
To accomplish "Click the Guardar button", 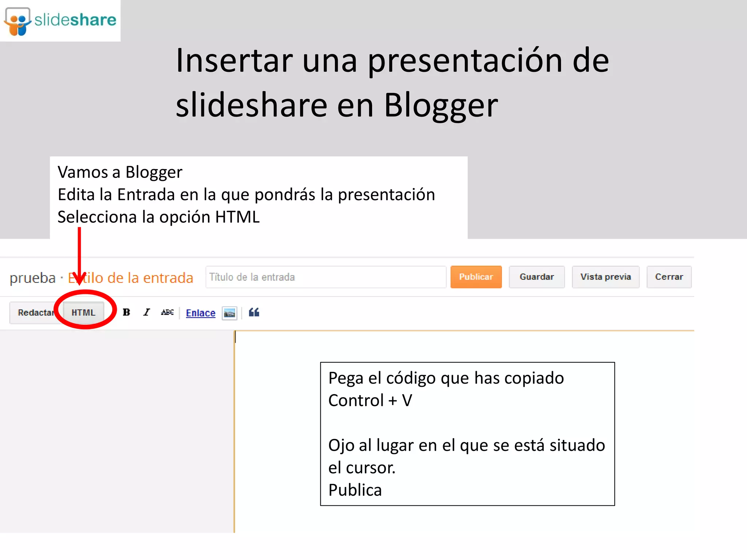I will (537, 277).
